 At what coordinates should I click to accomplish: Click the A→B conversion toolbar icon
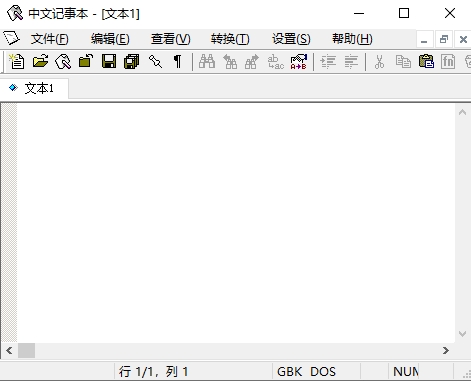point(298,62)
